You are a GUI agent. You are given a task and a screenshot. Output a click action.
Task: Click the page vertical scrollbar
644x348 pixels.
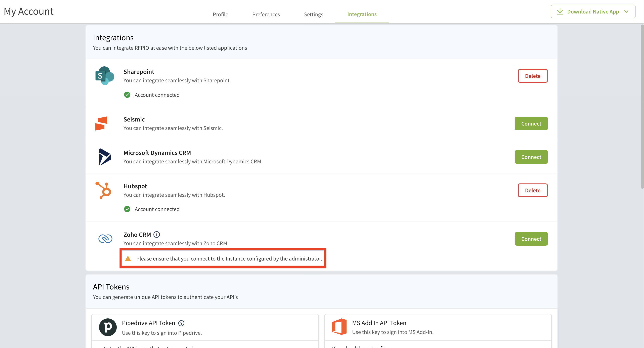tap(642, 106)
